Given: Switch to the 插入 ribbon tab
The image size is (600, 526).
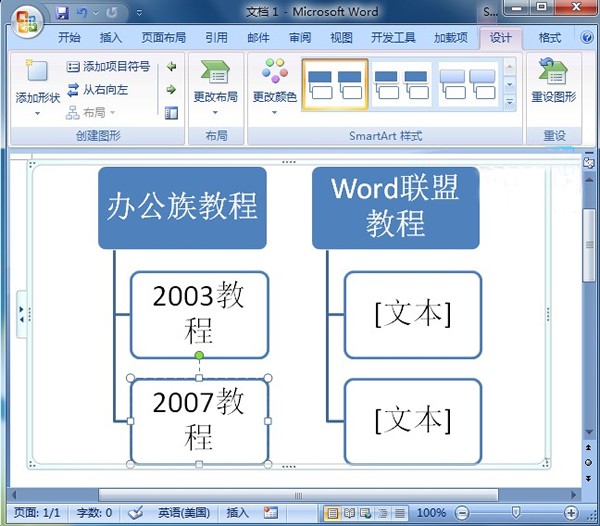Looking at the screenshot, I should pyautogui.click(x=111, y=37).
